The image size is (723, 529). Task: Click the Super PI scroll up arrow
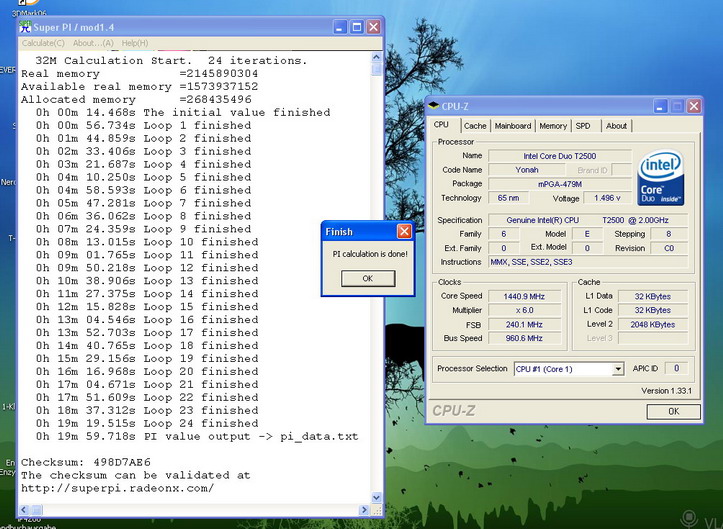(x=376, y=57)
